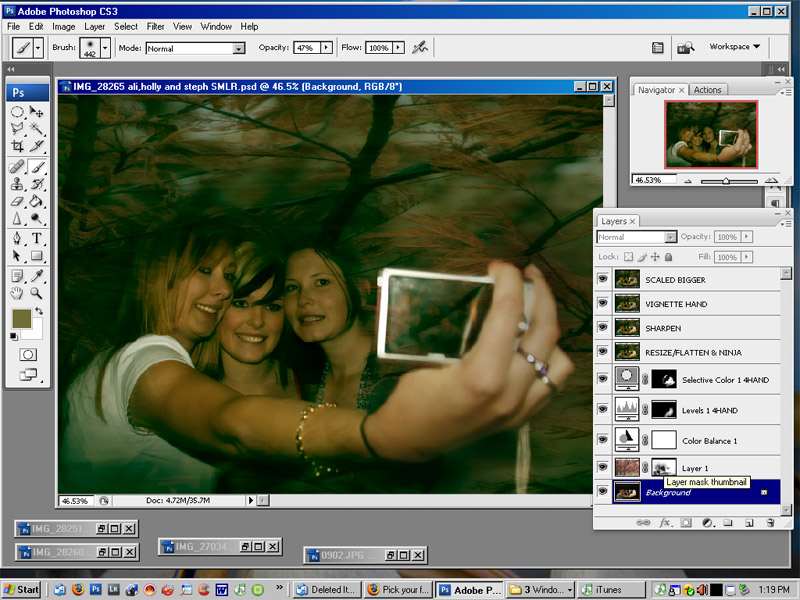Select the Elliptical Marquee tool
This screenshot has height=600, width=800.
(x=17, y=111)
